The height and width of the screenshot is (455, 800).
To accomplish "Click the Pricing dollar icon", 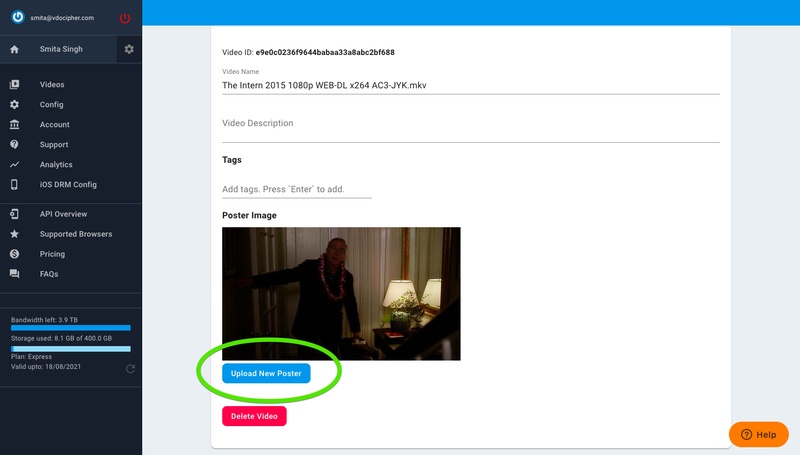I will (x=14, y=254).
